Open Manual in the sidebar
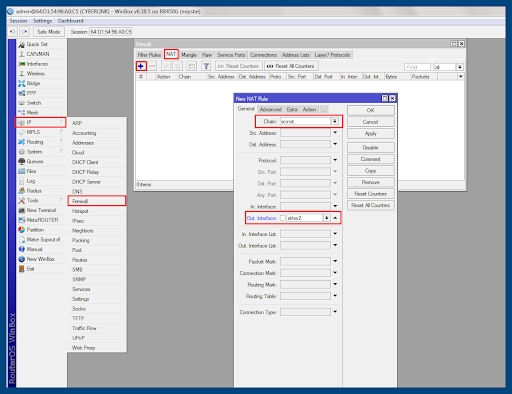The image size is (512, 394). (34, 249)
